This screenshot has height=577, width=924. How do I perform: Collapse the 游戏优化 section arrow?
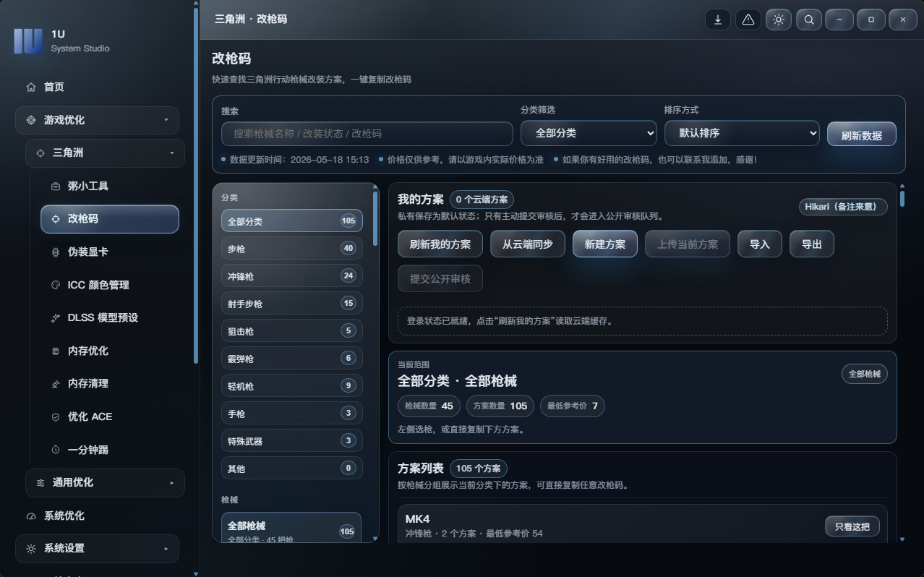166,120
